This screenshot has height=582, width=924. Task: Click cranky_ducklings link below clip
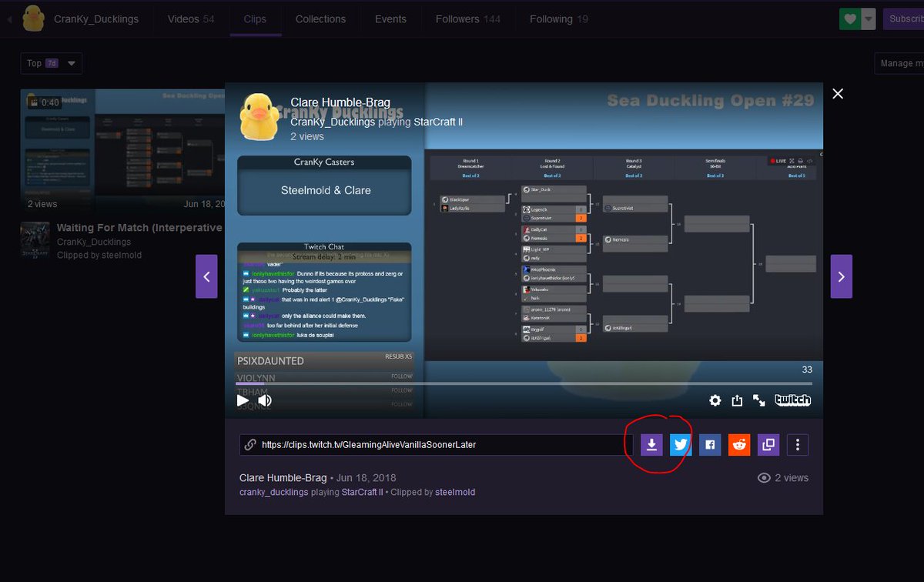click(274, 492)
